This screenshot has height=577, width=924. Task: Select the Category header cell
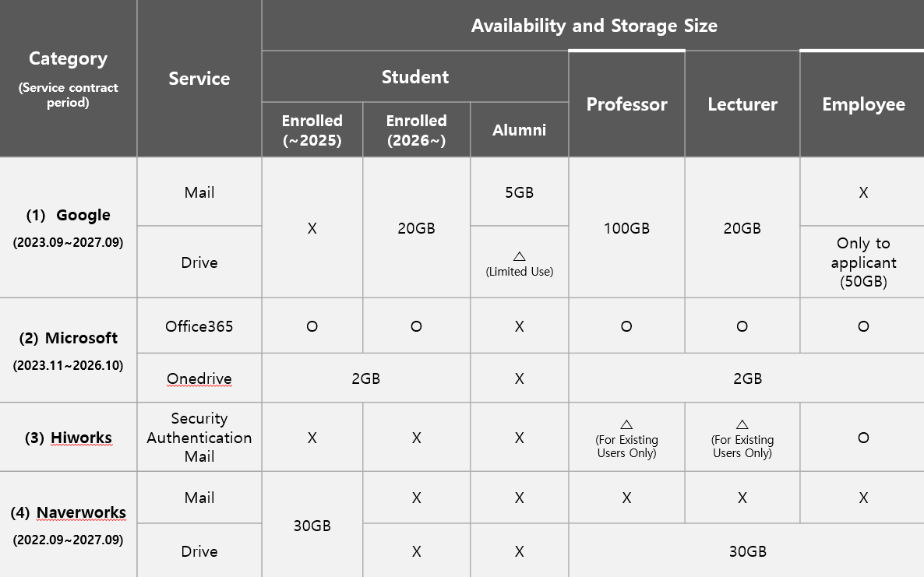68,78
